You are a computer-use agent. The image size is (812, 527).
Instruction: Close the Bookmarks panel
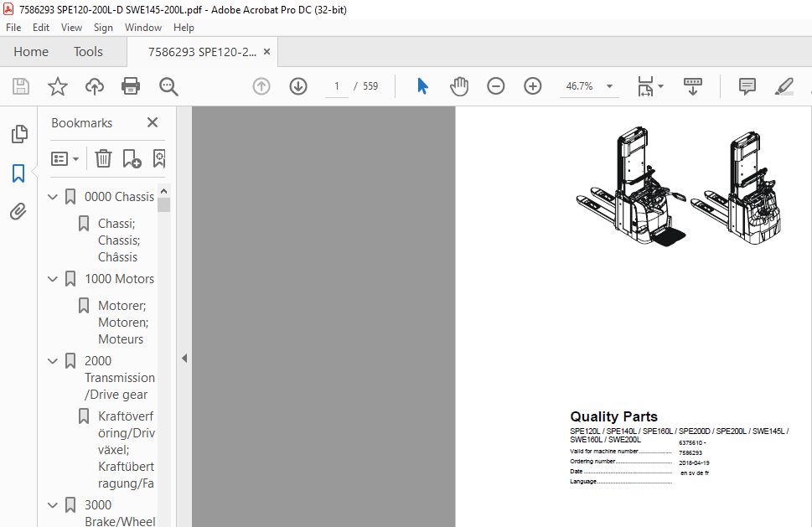coord(153,122)
